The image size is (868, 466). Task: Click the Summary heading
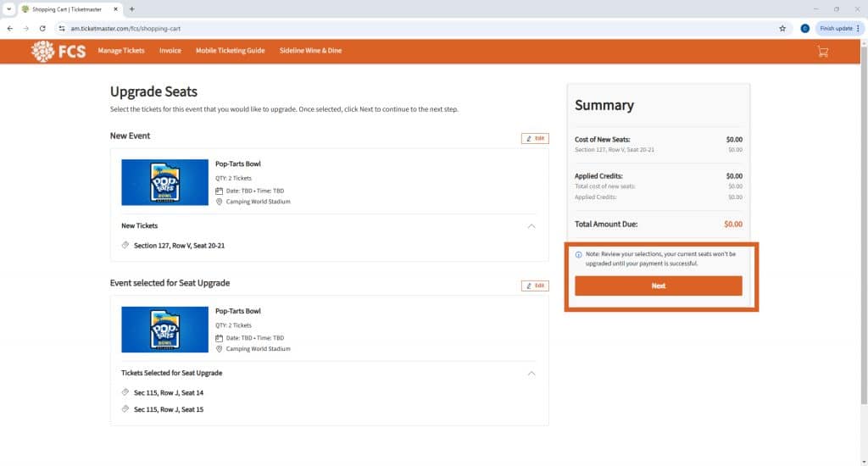point(604,105)
